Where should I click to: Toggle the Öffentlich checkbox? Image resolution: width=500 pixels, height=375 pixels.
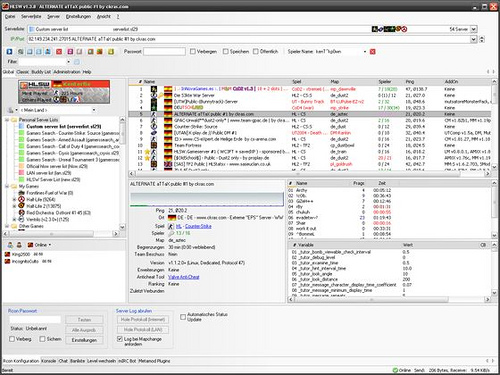pyautogui.click(x=256, y=51)
